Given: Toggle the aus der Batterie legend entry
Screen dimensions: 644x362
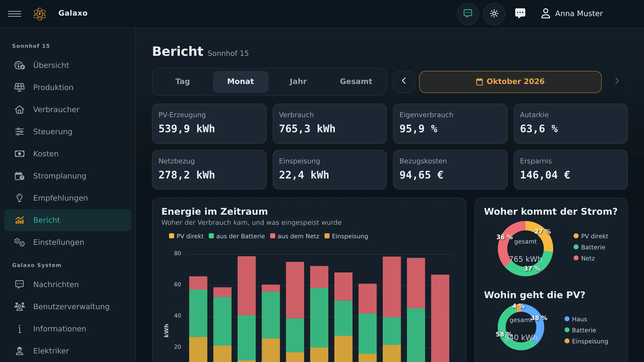Looking at the screenshot, I should (237, 236).
